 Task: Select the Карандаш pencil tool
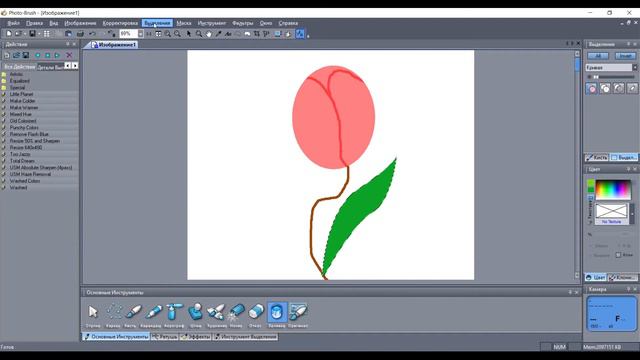153,312
